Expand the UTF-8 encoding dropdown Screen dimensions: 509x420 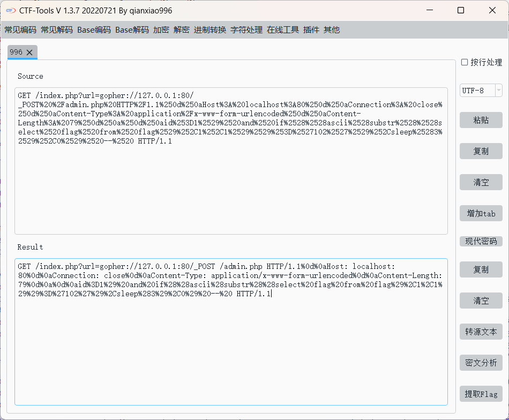click(499, 91)
